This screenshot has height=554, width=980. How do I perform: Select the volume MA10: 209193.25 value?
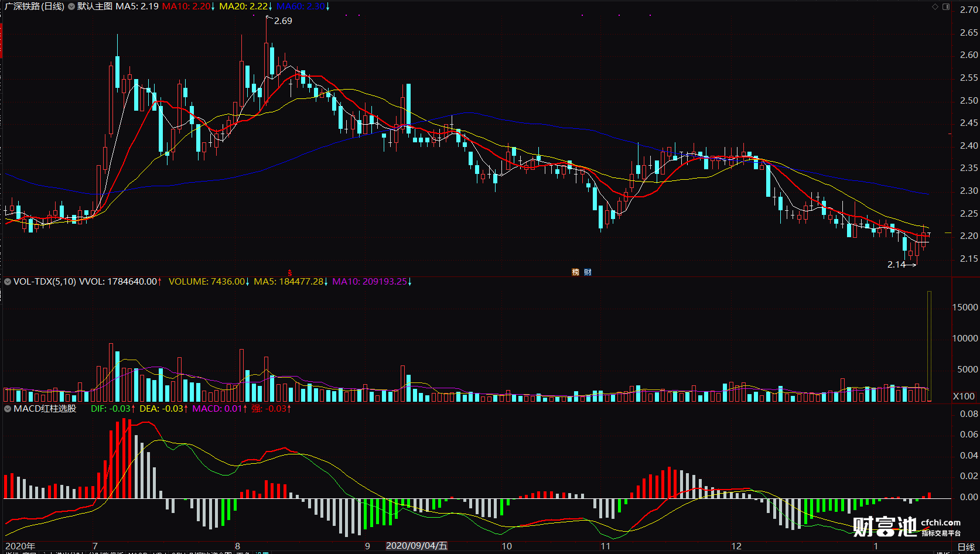(x=370, y=282)
